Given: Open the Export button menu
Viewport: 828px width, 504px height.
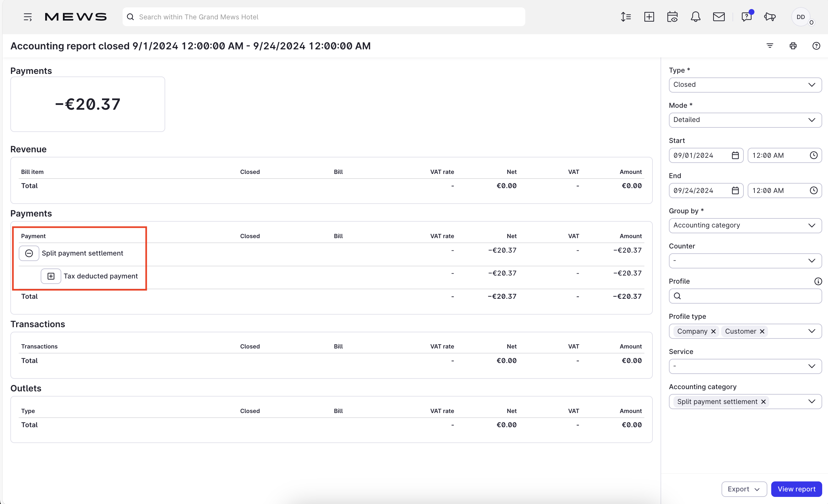Looking at the screenshot, I should 744,489.
